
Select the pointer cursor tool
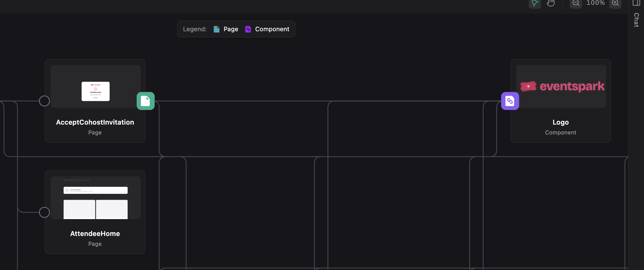click(535, 3)
